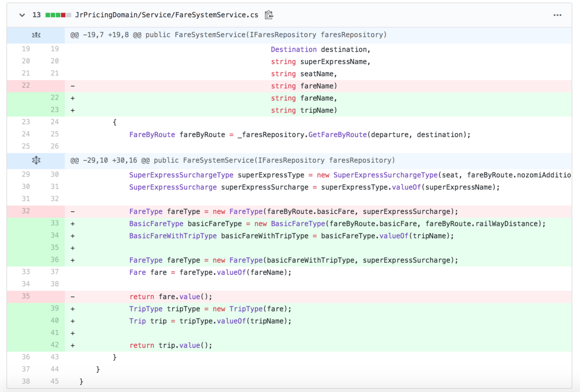Screen dimensions: 580x392
Task: Click the added FareType line using basicFareWithTripType
Action: (x=293, y=260)
